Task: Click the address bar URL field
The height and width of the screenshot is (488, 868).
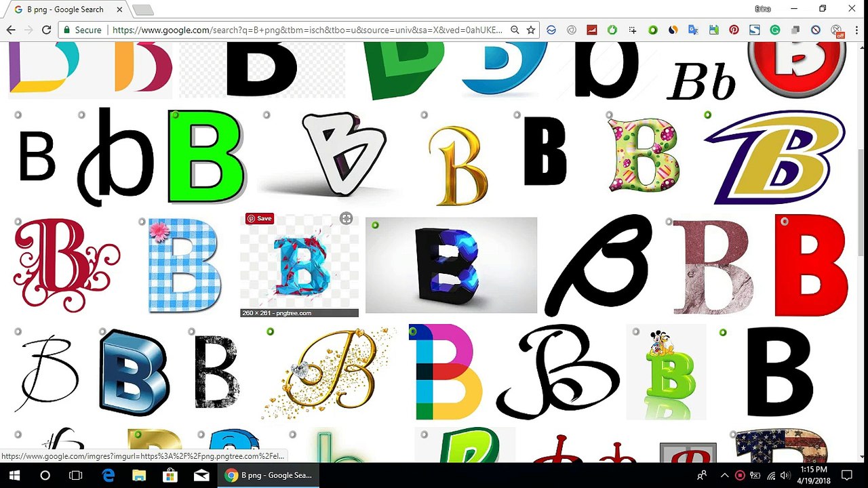Action: click(307, 30)
